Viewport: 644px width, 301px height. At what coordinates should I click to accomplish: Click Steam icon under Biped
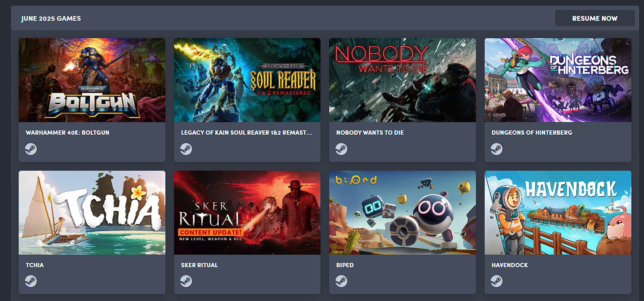(x=341, y=281)
